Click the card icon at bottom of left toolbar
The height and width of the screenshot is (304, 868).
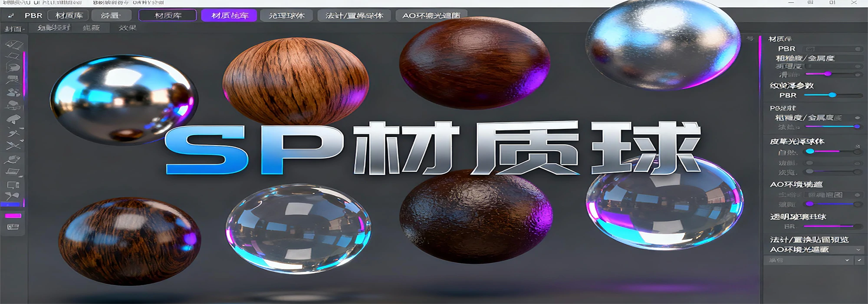[x=13, y=227]
